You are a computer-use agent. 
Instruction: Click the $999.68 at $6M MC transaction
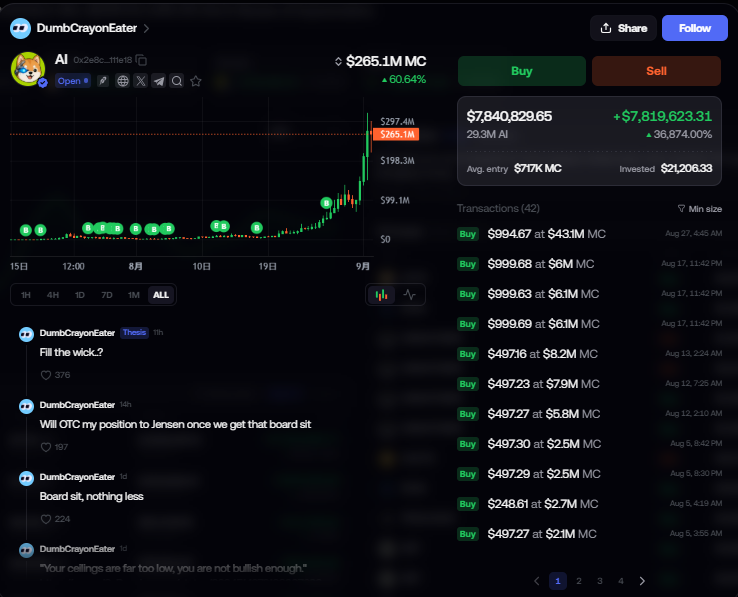click(x=589, y=264)
